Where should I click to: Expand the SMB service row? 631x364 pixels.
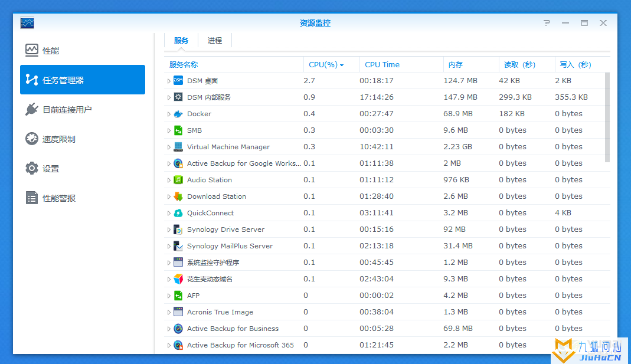tap(169, 130)
